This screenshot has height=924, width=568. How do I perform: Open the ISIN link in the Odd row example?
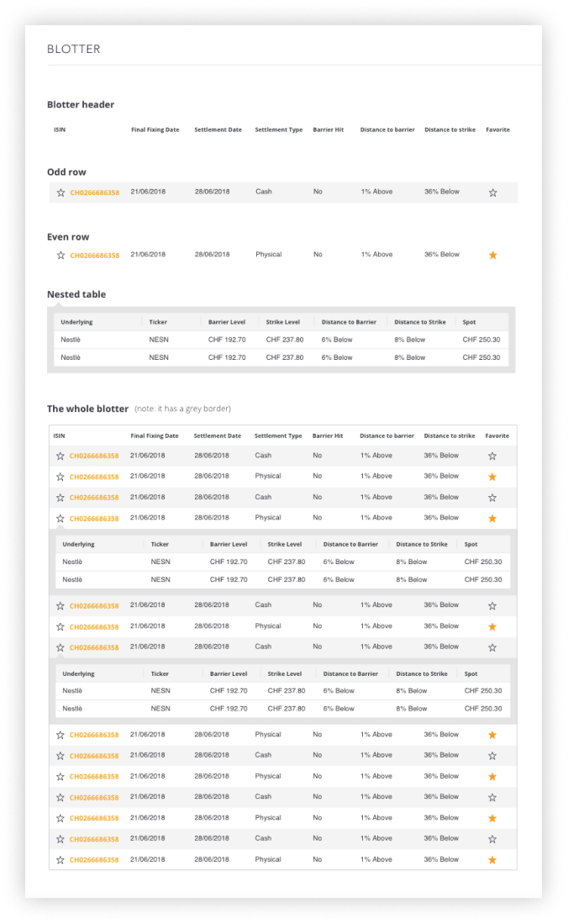coord(94,193)
